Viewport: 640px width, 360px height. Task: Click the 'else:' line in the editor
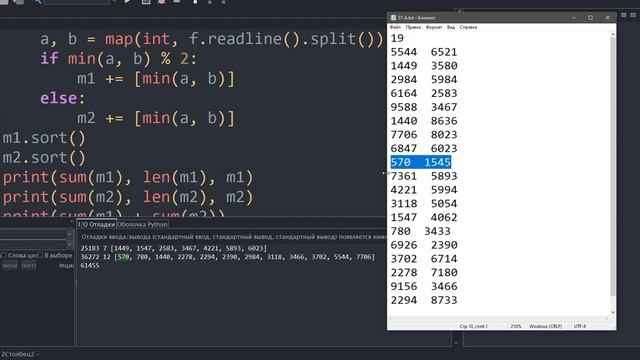[x=62, y=98]
